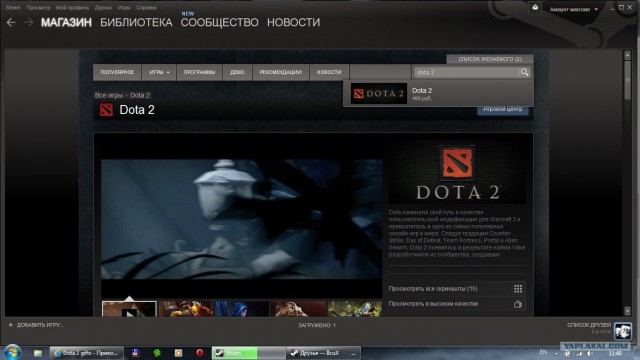Switch to the Steam taskbar button
640x360 pixels.
click(248, 353)
